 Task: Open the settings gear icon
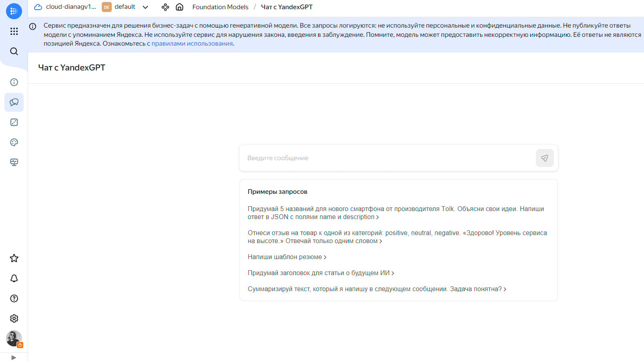(14, 318)
